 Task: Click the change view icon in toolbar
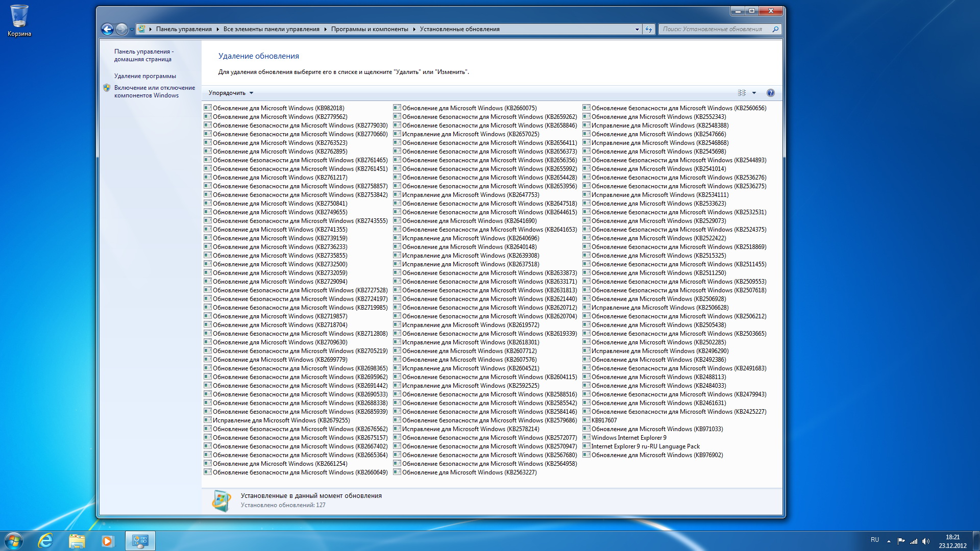tap(742, 93)
